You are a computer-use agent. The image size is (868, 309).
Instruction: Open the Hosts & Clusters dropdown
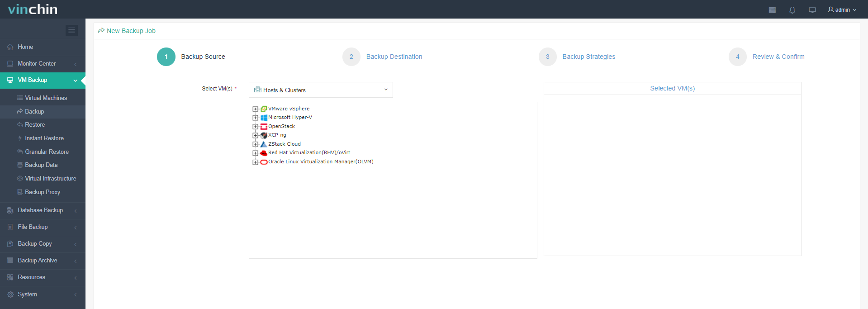(x=321, y=90)
